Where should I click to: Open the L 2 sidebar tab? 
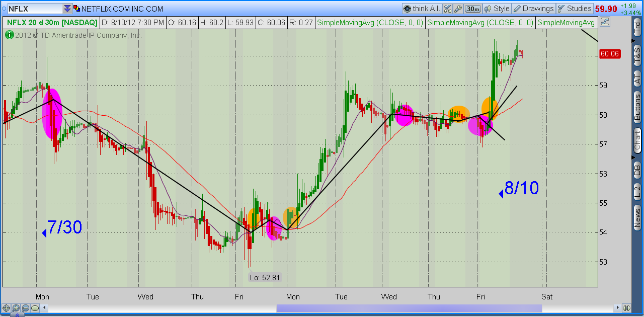[x=637, y=191]
